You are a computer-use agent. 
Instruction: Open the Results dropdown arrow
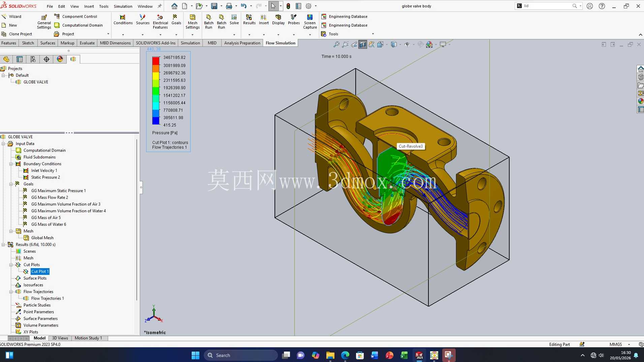tap(249, 35)
